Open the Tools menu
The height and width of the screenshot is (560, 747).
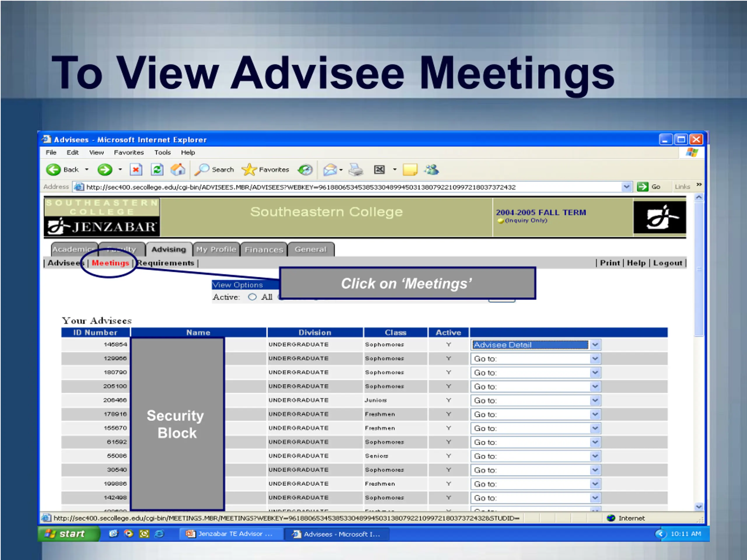[163, 153]
